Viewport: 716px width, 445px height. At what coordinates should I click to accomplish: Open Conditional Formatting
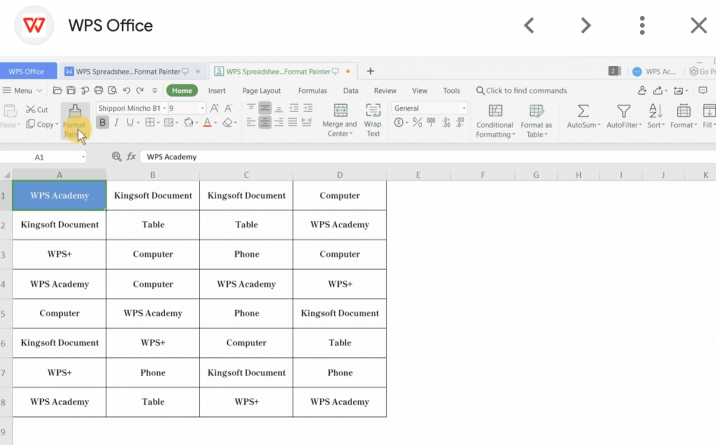(x=494, y=111)
